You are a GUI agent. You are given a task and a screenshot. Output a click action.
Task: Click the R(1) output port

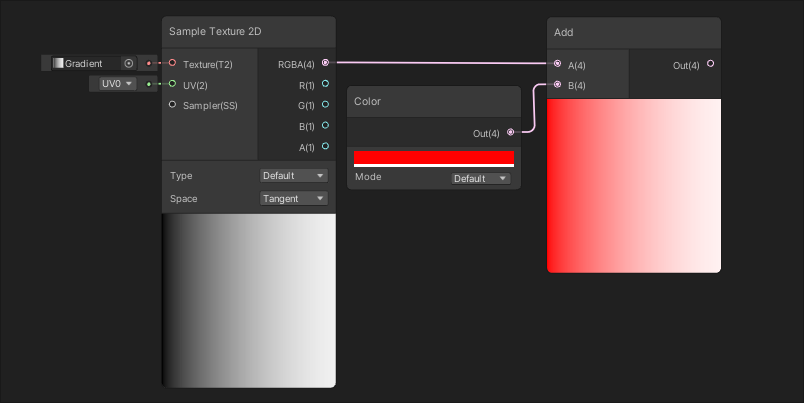325,84
